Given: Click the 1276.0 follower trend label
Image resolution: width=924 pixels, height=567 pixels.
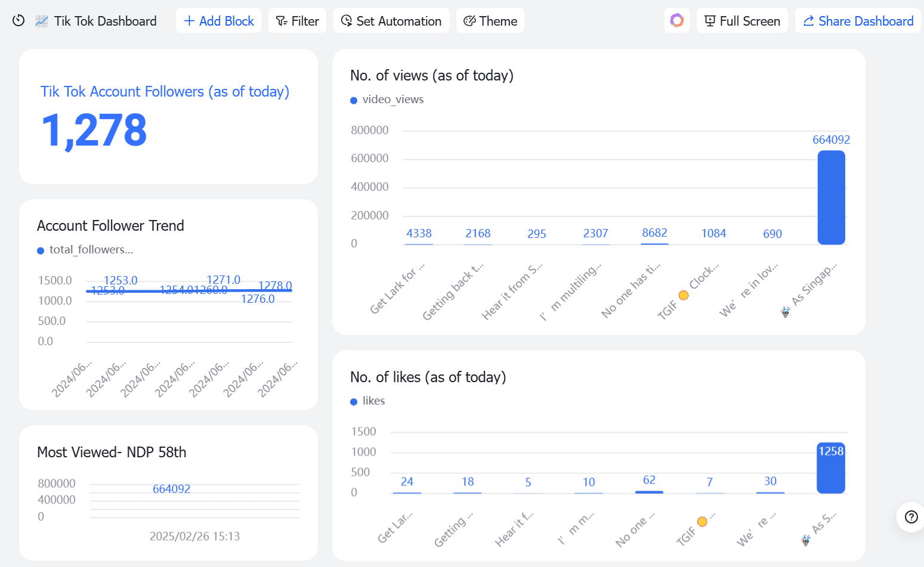Looking at the screenshot, I should (258, 299).
